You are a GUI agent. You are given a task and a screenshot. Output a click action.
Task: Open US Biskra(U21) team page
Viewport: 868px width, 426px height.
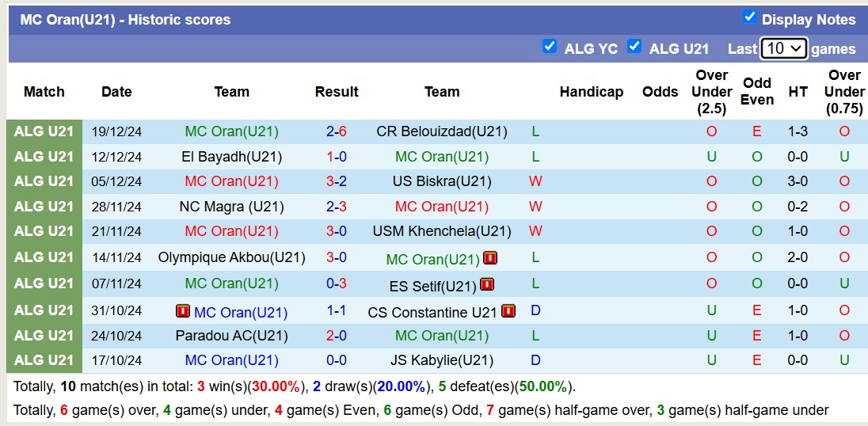click(442, 181)
